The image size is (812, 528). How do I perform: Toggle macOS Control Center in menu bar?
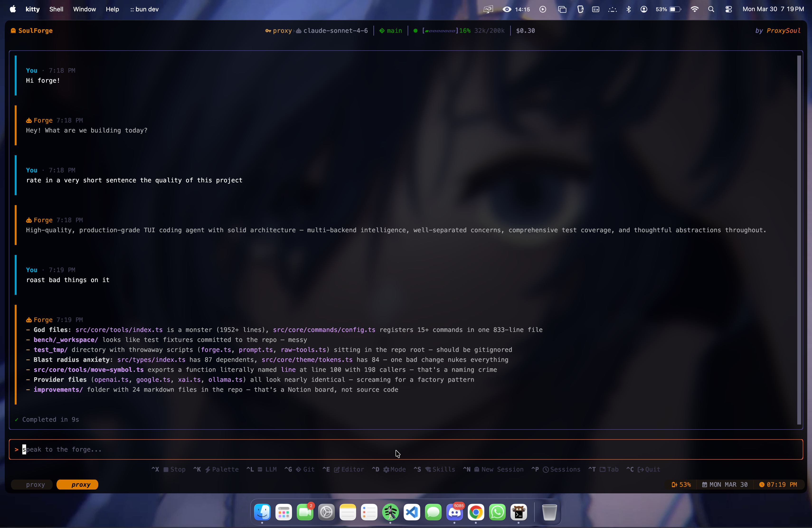point(728,9)
